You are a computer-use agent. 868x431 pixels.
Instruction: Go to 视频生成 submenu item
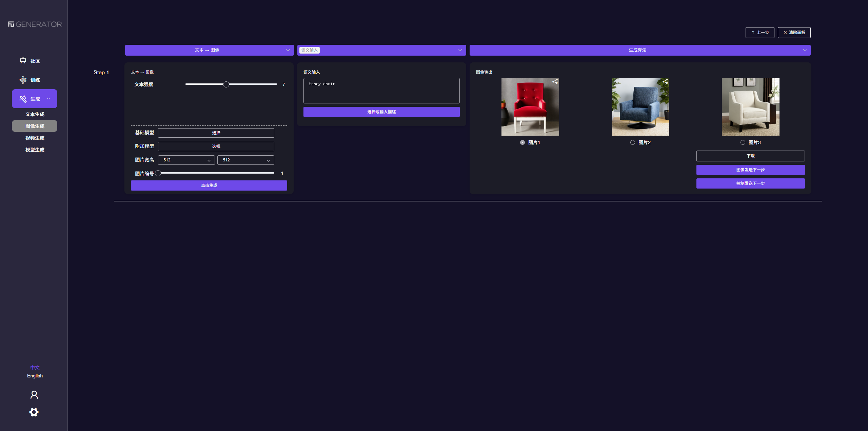(x=35, y=138)
